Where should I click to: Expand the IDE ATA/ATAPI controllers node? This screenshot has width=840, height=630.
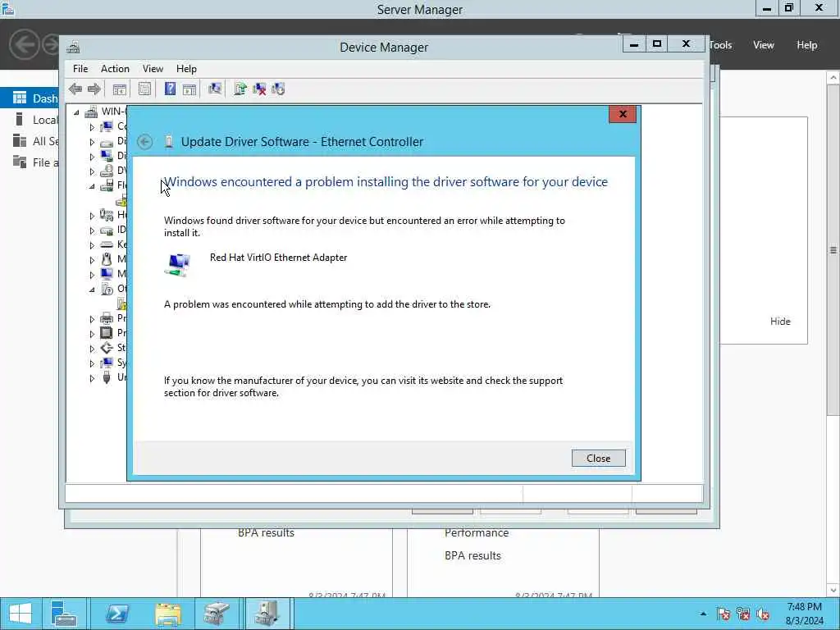(x=92, y=231)
